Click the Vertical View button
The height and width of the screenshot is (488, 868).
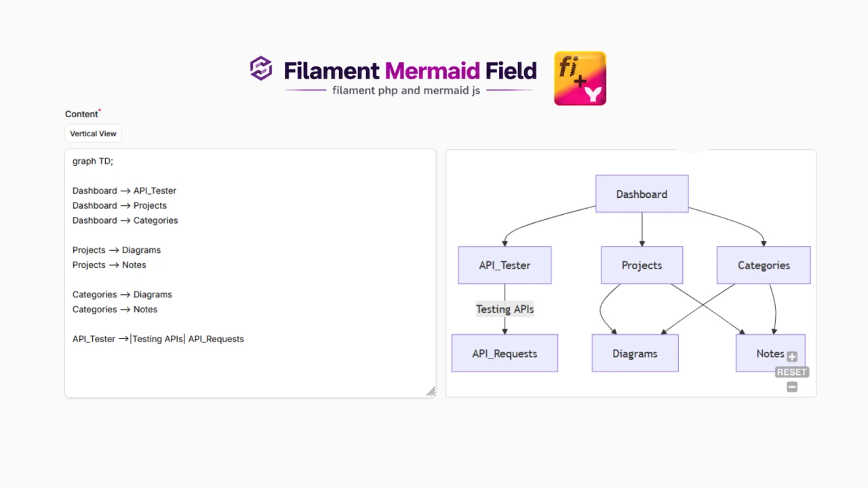[93, 134]
